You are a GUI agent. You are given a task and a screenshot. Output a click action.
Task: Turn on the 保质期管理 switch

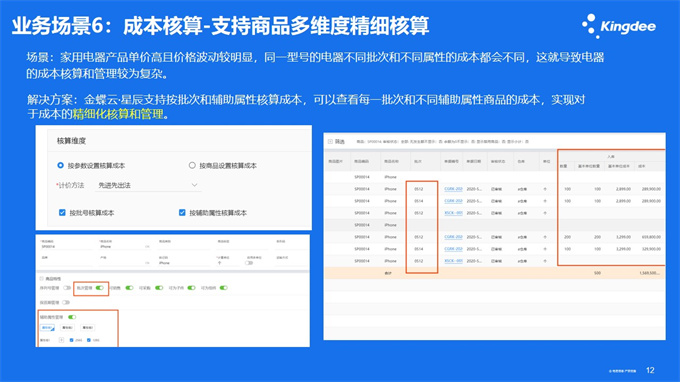pos(65,302)
